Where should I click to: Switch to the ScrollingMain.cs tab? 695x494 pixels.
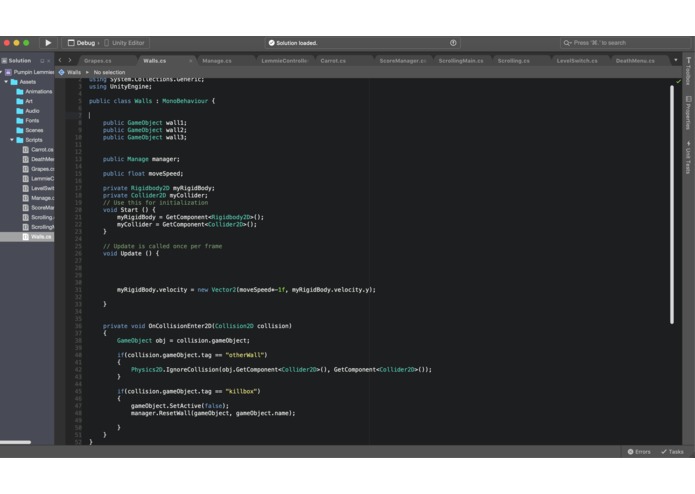[x=461, y=61]
